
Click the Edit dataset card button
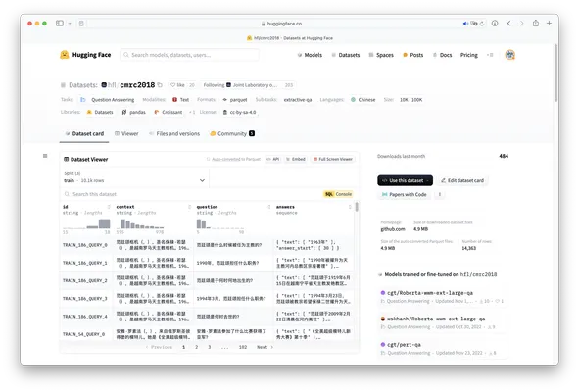462,180
